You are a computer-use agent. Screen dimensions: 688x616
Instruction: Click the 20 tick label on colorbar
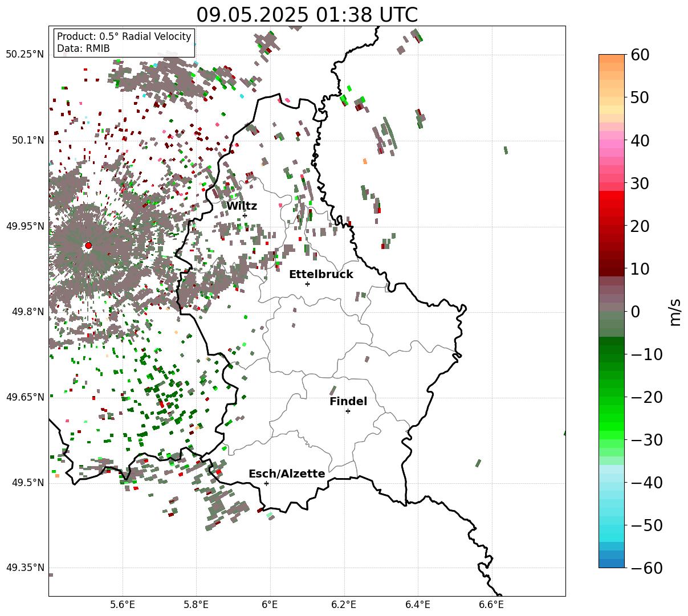point(640,226)
